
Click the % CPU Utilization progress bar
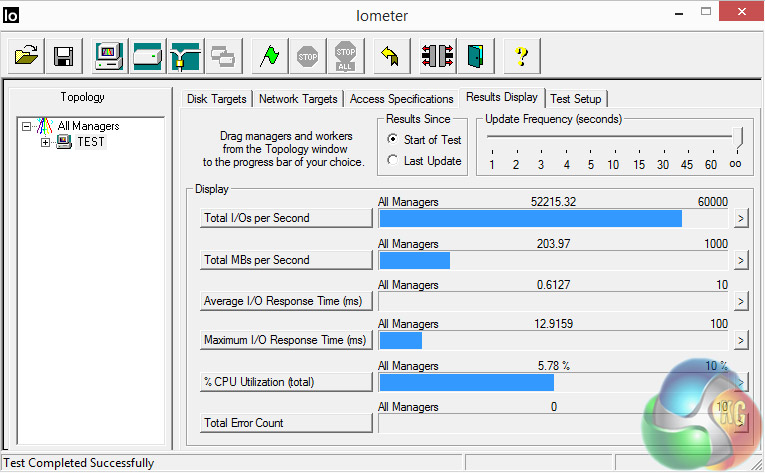553,383
